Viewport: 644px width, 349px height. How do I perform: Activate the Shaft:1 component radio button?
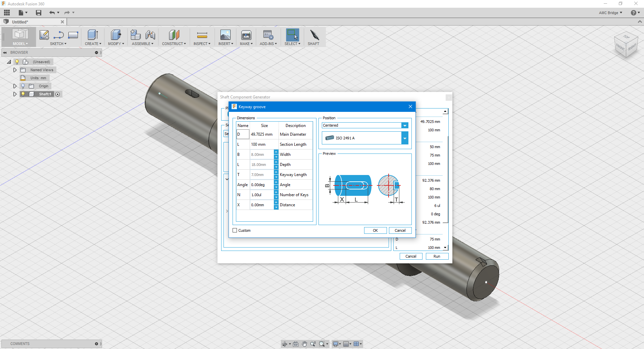point(58,94)
